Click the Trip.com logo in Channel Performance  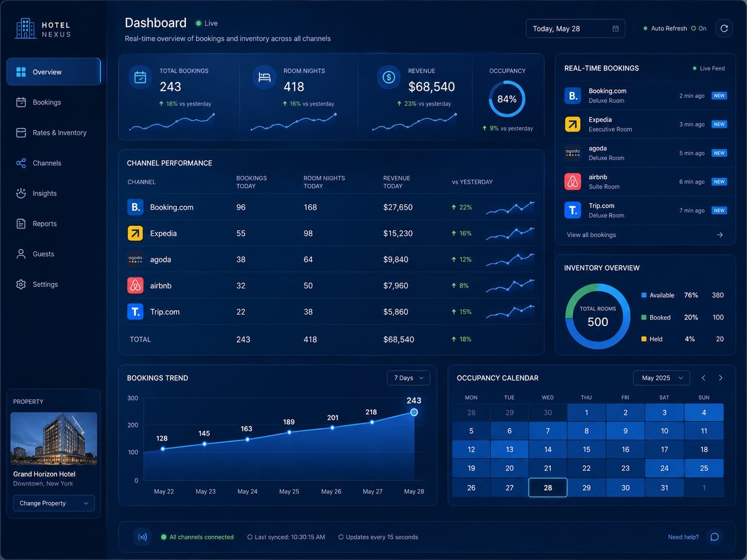(x=135, y=311)
